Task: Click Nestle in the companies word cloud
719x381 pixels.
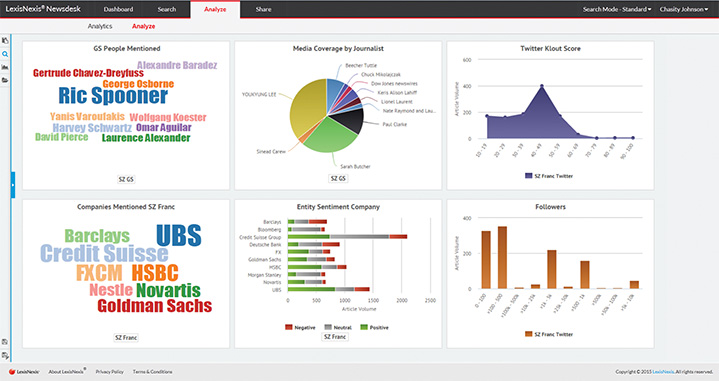Action: click(x=111, y=290)
